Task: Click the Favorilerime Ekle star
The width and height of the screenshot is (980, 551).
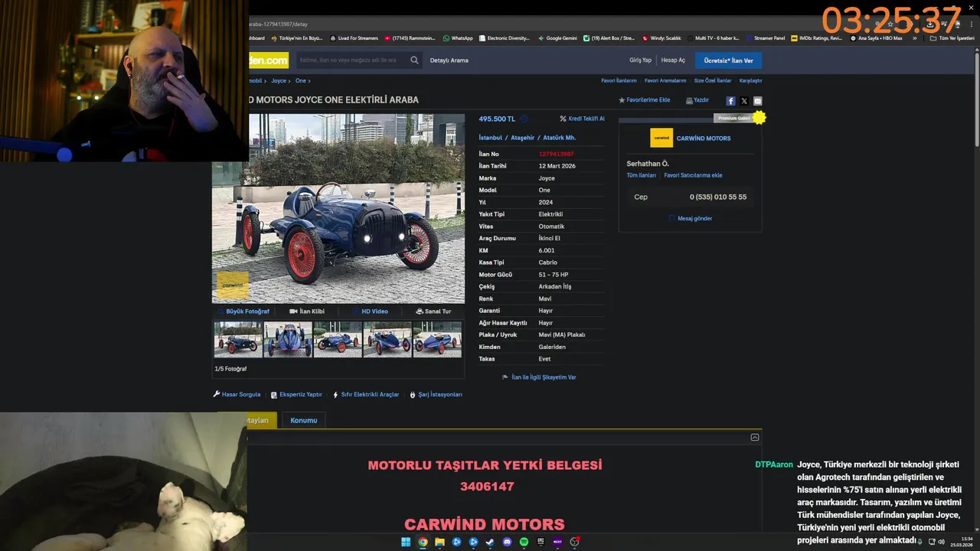Action: tap(622, 100)
